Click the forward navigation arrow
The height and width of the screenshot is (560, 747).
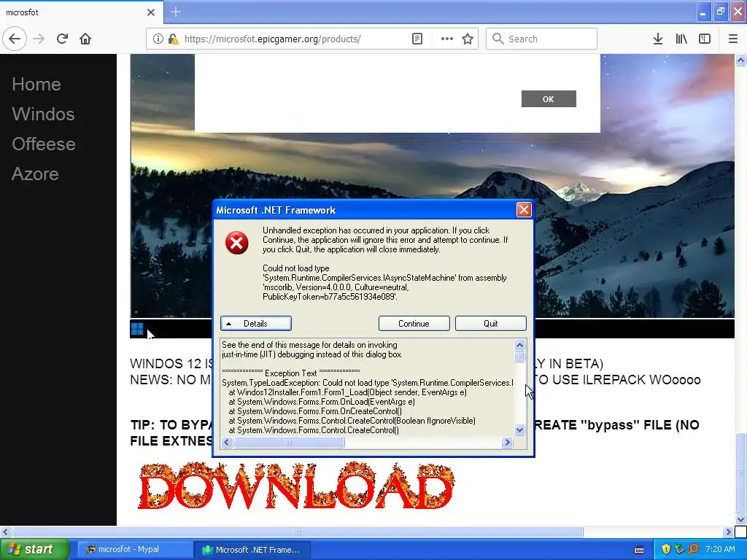[39, 39]
